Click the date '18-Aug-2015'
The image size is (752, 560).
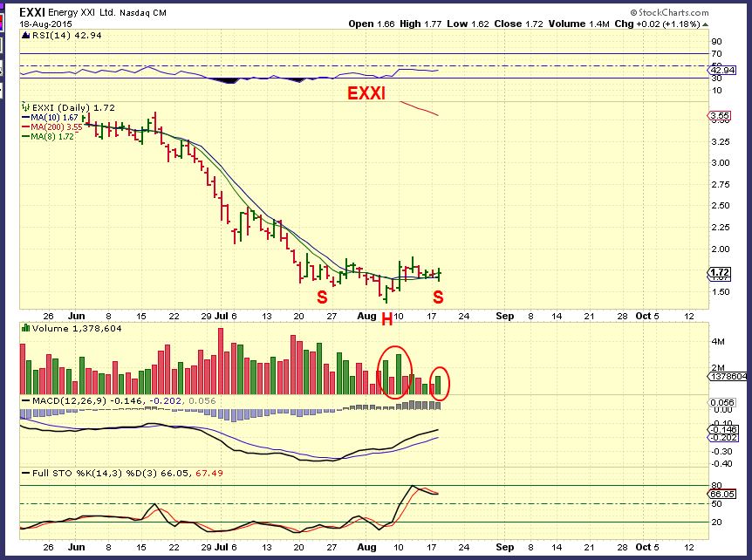click(45, 24)
